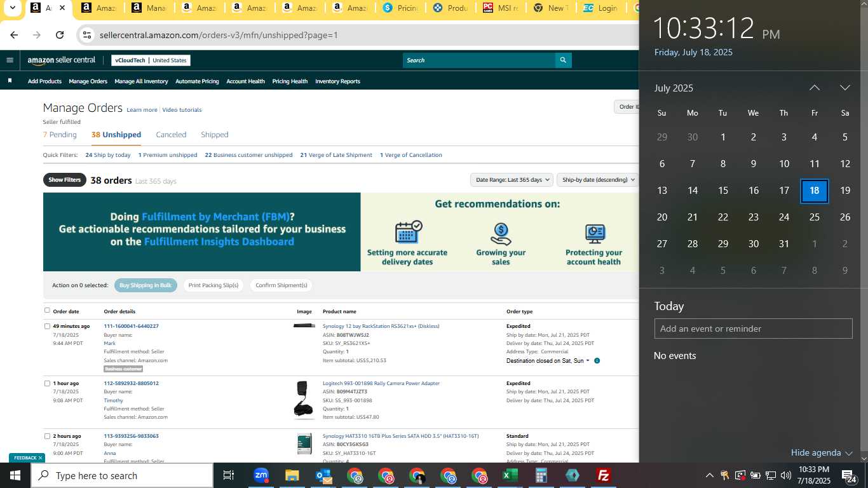The width and height of the screenshot is (868, 488).
Task: Click the info icon beside Destination closed
Action: (597, 361)
